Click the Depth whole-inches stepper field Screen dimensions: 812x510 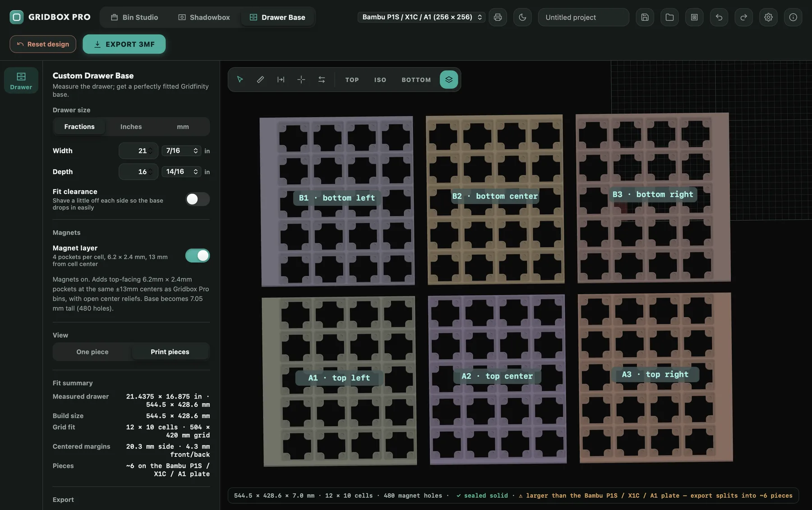138,172
